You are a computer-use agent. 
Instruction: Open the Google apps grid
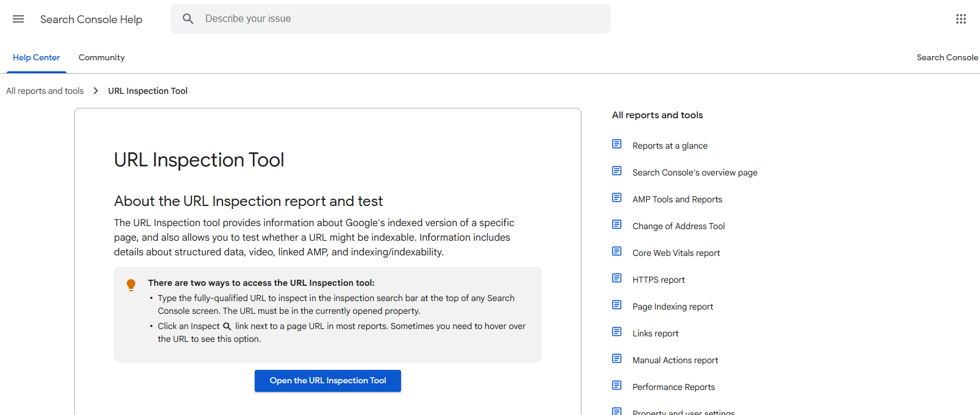[961, 19]
